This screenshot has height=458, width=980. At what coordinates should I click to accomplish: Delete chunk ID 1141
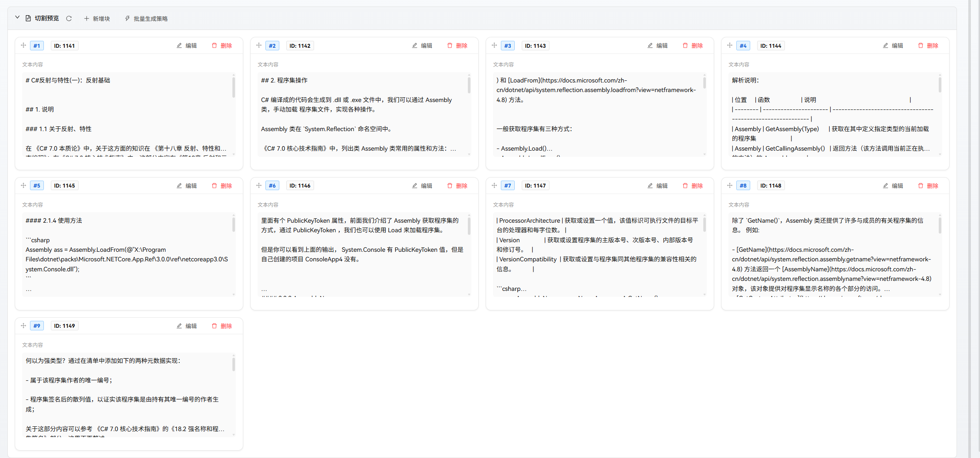point(222,46)
